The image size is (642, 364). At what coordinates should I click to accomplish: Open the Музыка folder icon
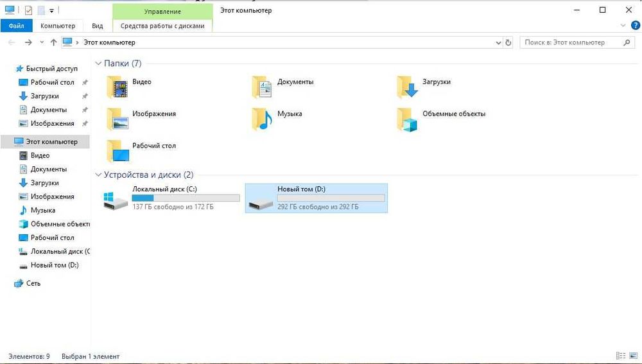262,119
